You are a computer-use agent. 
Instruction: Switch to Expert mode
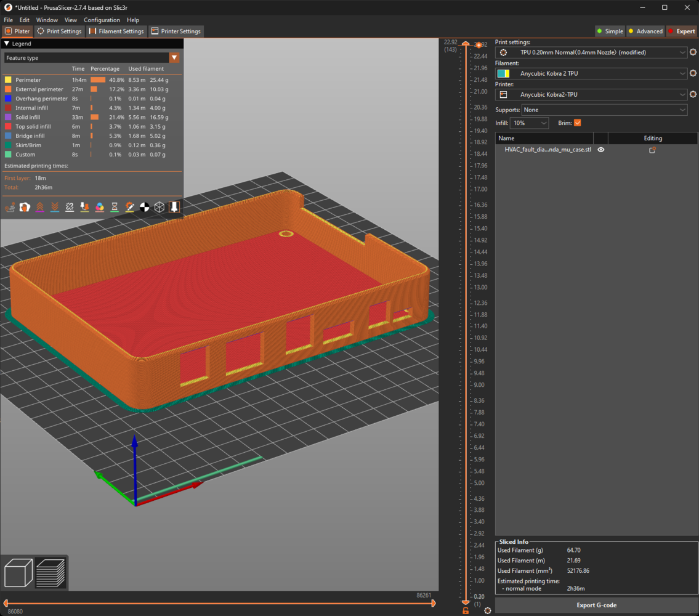[x=681, y=31]
